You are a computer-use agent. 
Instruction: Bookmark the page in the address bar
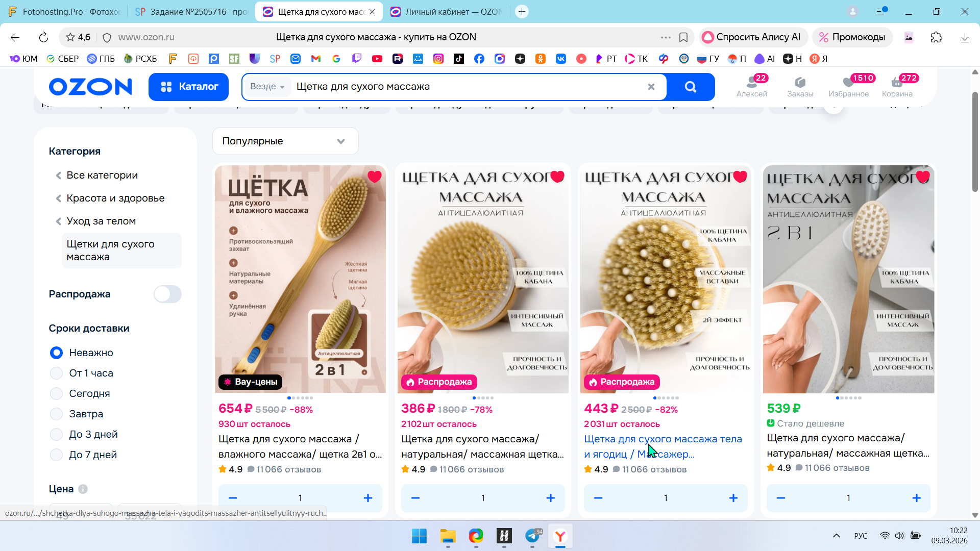(x=683, y=37)
